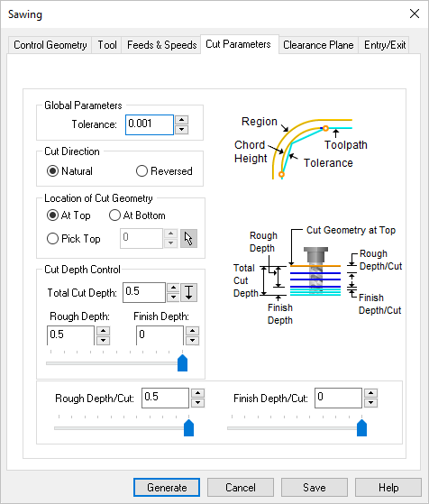Screen dimensions: 429x504
Task: Choose At Bottom cut geometry location
Action: [137, 215]
